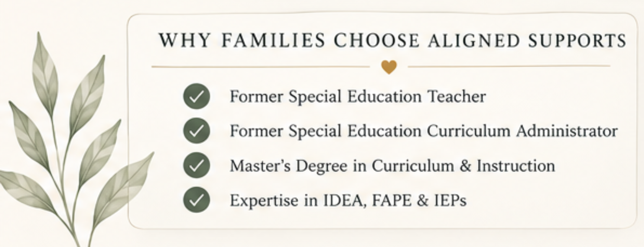The image size is (644, 247).
Task: Click the word CHOOSE in the heading
Action: pos(376,41)
